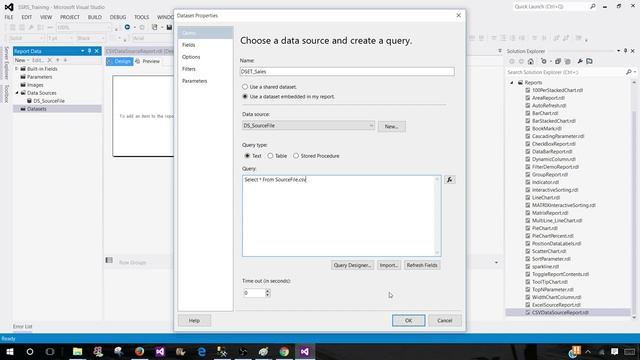Select the Stored Procedure query type

pos(296,156)
